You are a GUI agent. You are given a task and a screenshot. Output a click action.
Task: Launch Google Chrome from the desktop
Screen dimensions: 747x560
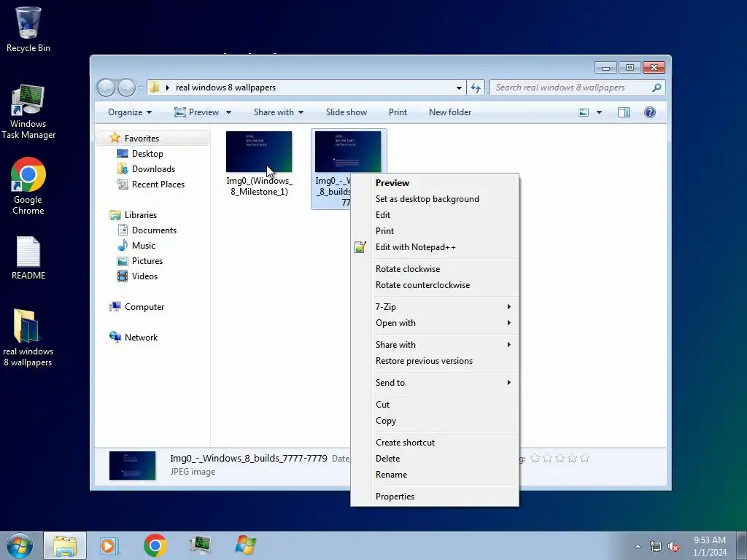28,186
